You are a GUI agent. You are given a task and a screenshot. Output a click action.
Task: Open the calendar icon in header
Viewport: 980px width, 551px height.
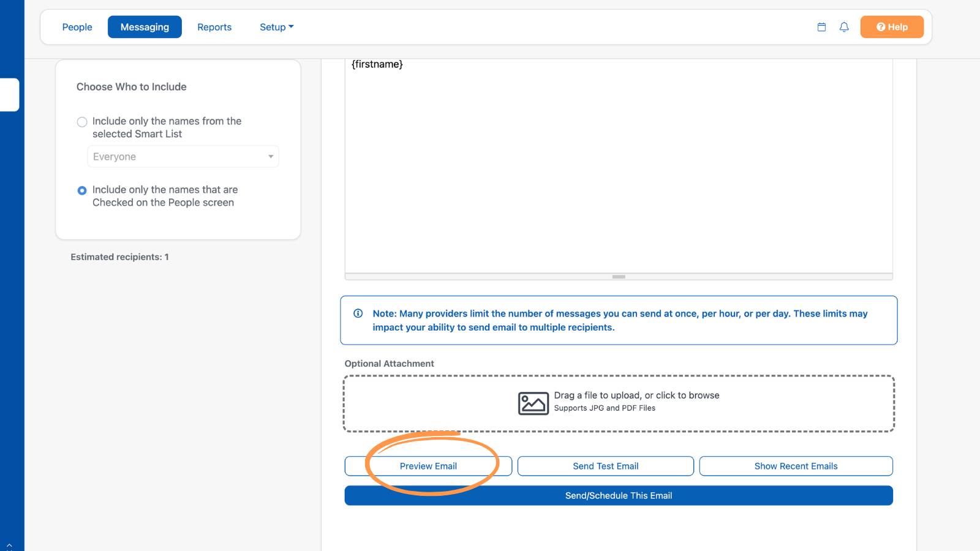(821, 27)
